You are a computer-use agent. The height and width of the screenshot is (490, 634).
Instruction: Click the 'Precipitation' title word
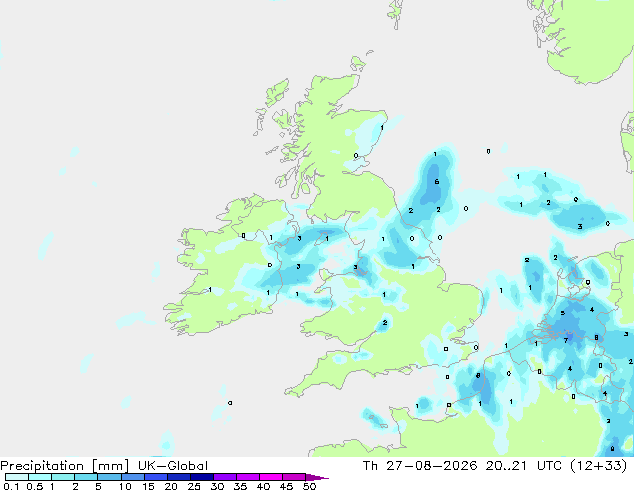[x=42, y=466]
